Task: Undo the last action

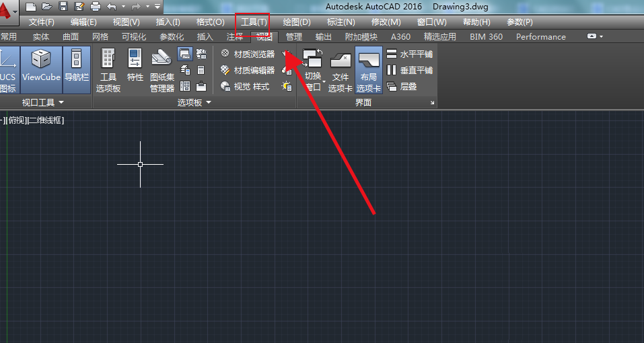Action: pyautogui.click(x=111, y=7)
